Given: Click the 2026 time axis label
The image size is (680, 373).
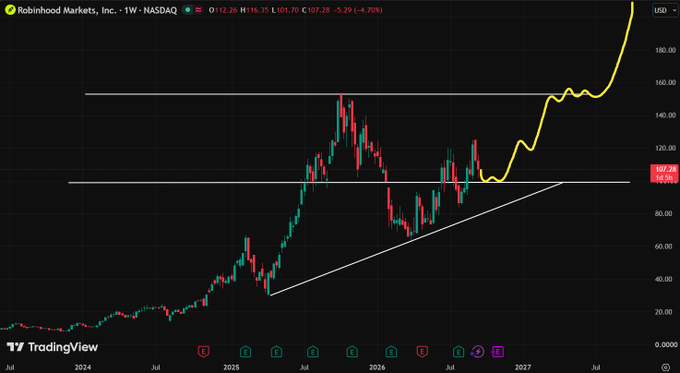Looking at the screenshot, I should (x=377, y=367).
